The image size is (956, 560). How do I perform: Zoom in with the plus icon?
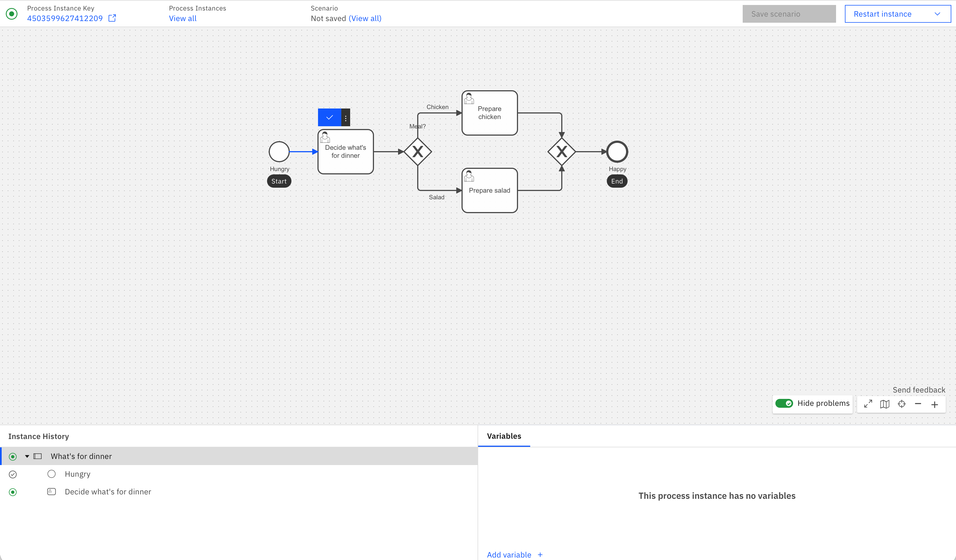click(935, 404)
